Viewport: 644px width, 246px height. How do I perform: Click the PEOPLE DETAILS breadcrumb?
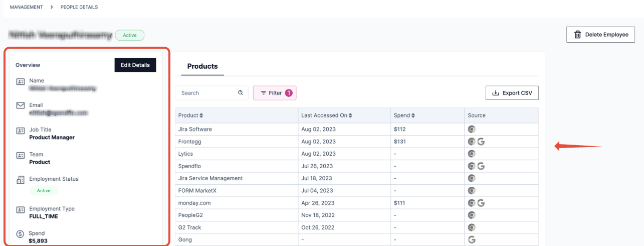click(79, 8)
